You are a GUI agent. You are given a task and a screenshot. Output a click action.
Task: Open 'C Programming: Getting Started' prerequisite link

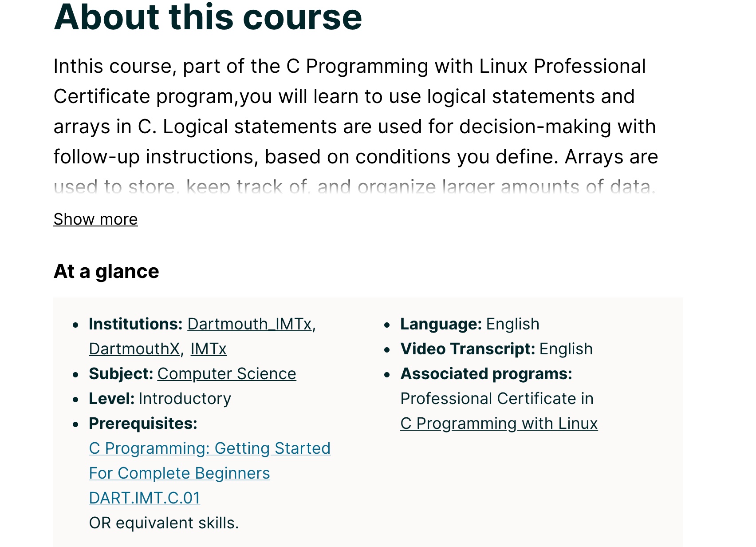pyautogui.click(x=209, y=448)
